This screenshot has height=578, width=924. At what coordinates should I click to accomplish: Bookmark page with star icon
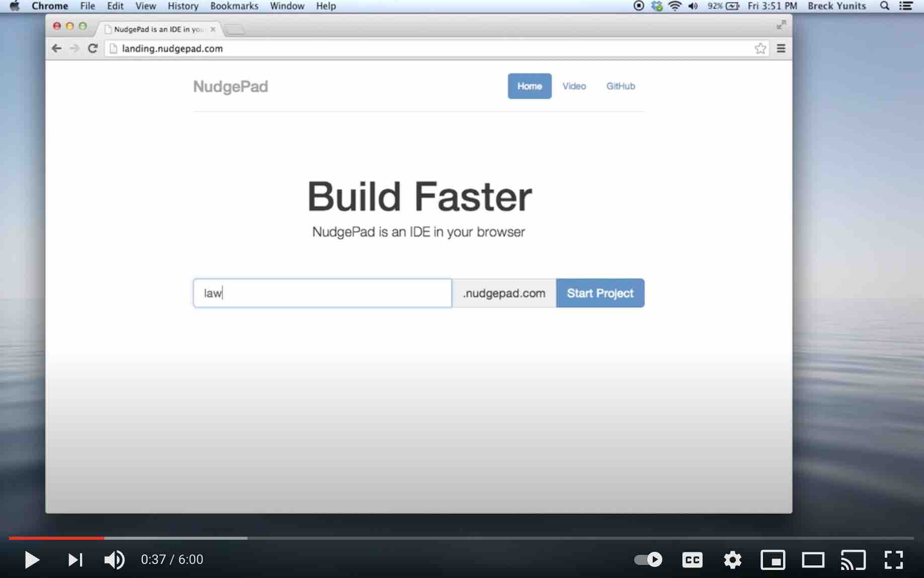tap(760, 48)
